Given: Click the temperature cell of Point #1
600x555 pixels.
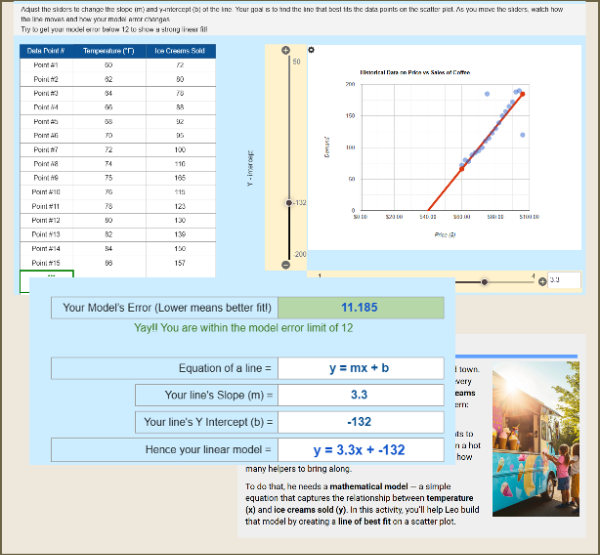Looking at the screenshot, I should point(109,65).
